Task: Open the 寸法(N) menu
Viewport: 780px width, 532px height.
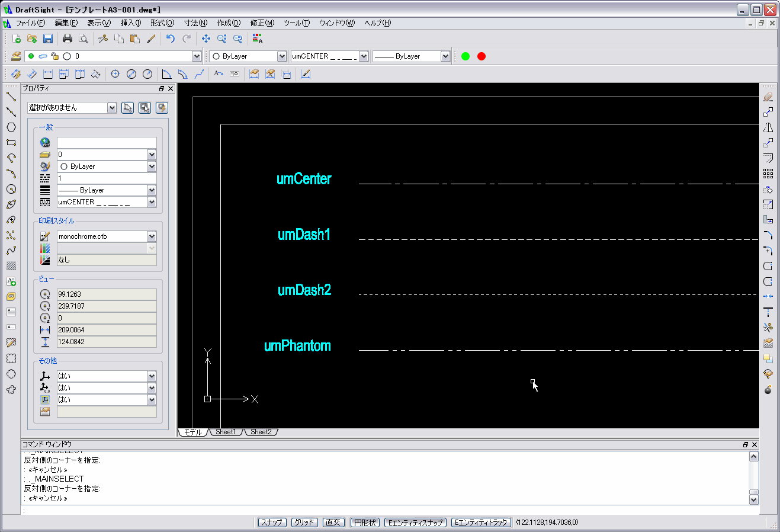Action: click(x=195, y=23)
